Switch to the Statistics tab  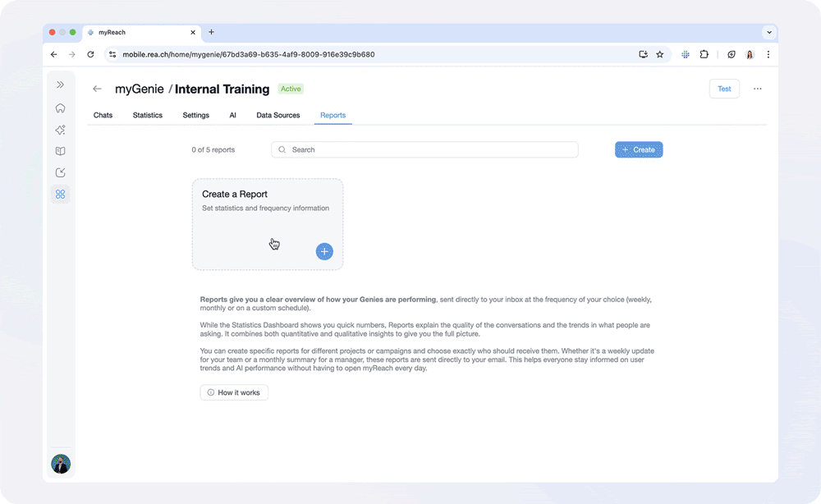[x=147, y=115]
